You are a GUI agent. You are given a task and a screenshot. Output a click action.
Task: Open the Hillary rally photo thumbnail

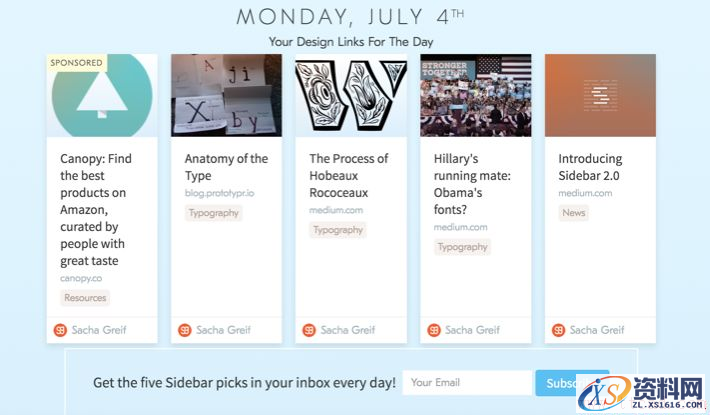475,95
